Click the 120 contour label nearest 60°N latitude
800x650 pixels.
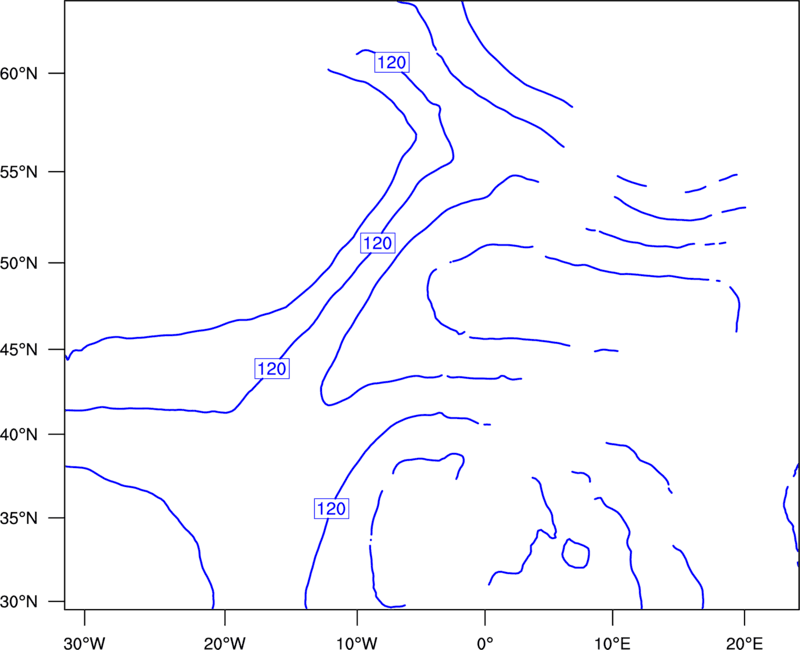pyautogui.click(x=392, y=62)
